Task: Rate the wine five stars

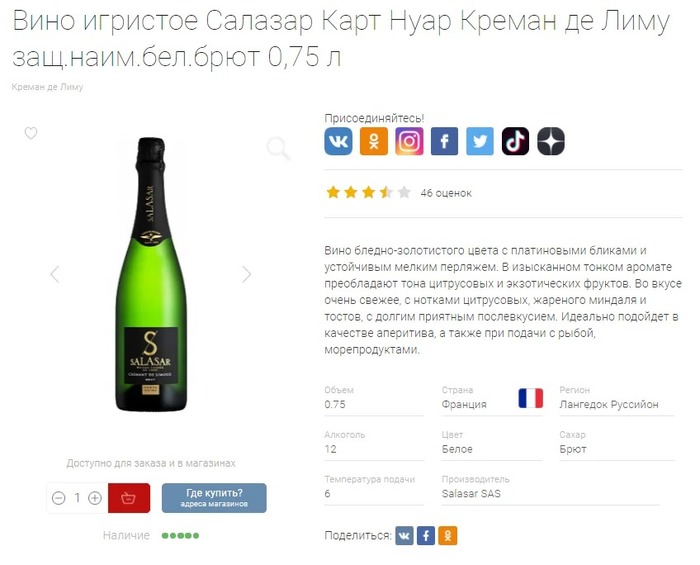Action: 404,193
